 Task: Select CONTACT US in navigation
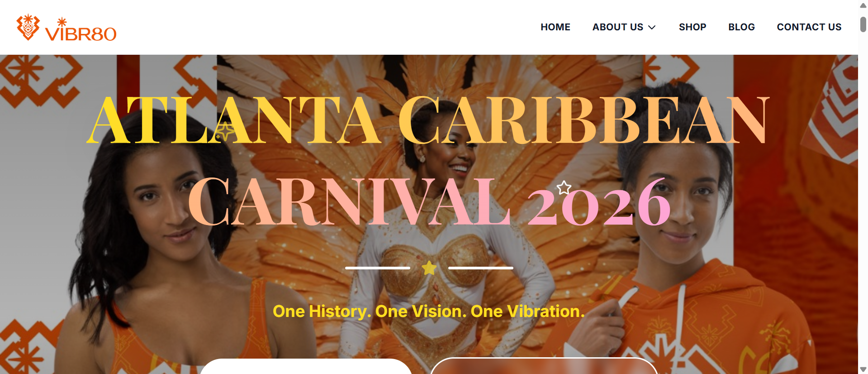(x=809, y=27)
